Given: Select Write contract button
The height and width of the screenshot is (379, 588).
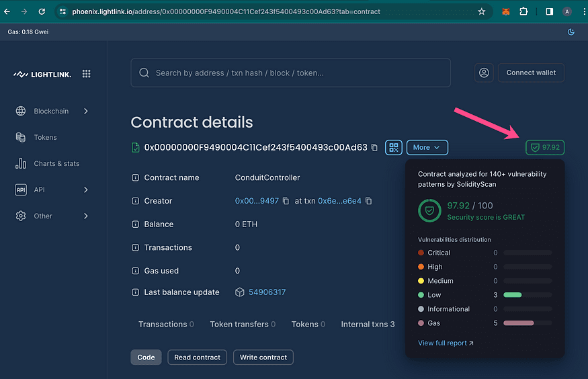Looking at the screenshot, I should [x=263, y=357].
